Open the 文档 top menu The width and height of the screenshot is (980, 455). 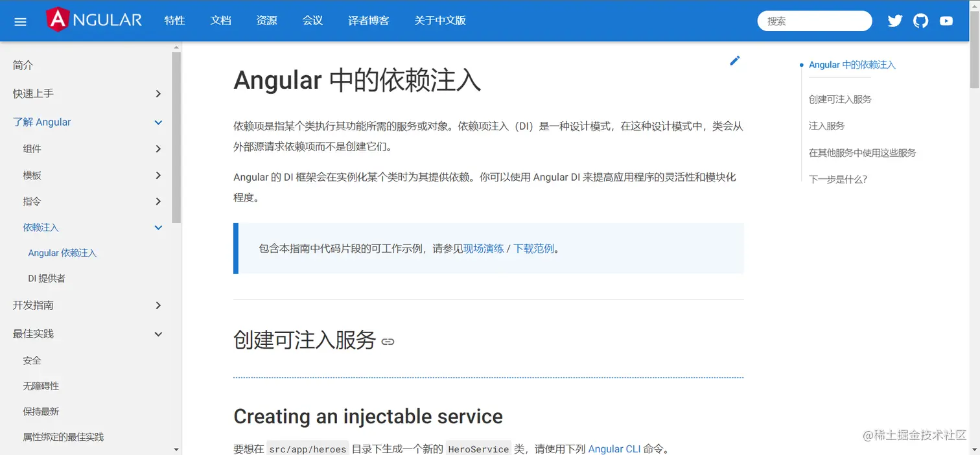click(220, 21)
